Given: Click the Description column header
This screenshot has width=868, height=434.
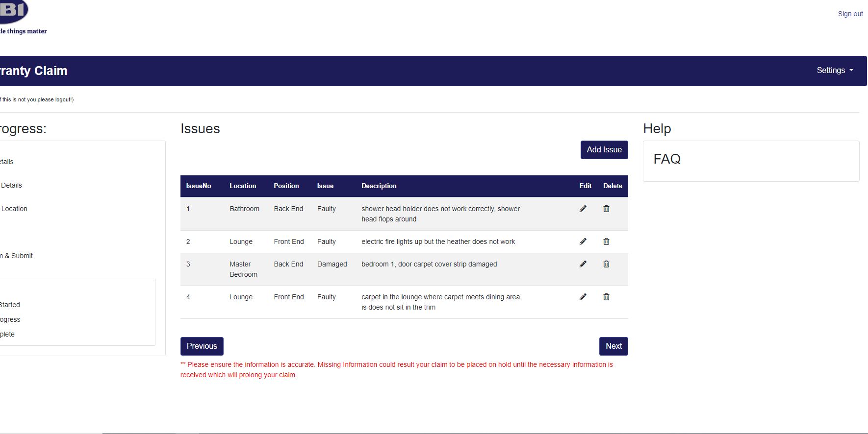Looking at the screenshot, I should point(379,186).
